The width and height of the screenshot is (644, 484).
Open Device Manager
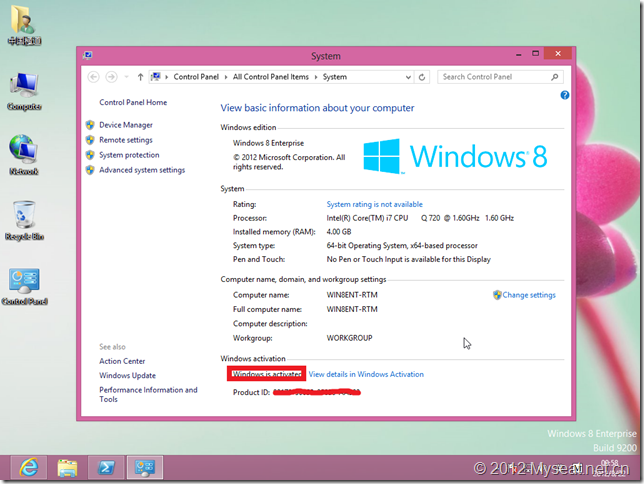(126, 125)
